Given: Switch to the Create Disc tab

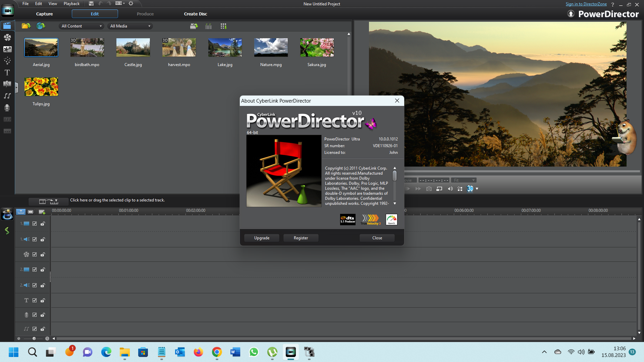Looking at the screenshot, I should click(x=196, y=14).
